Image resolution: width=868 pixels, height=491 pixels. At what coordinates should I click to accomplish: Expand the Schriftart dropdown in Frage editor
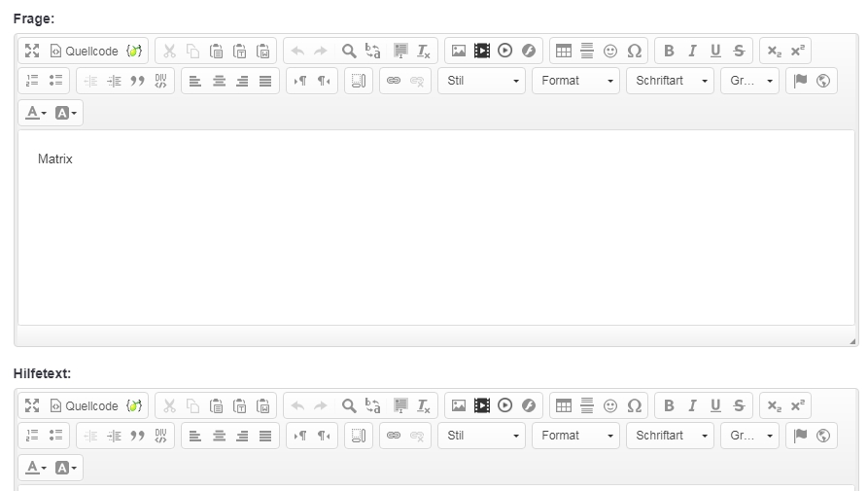coord(670,81)
